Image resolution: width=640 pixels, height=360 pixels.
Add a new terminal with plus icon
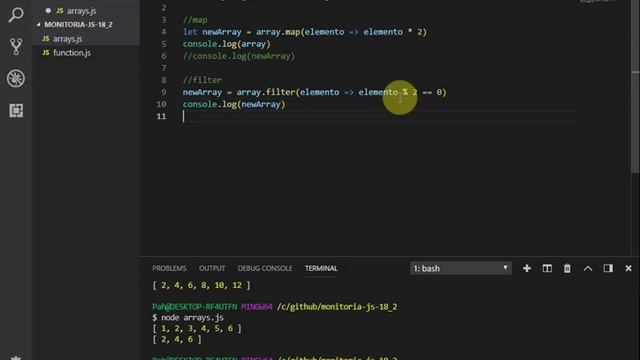527,268
